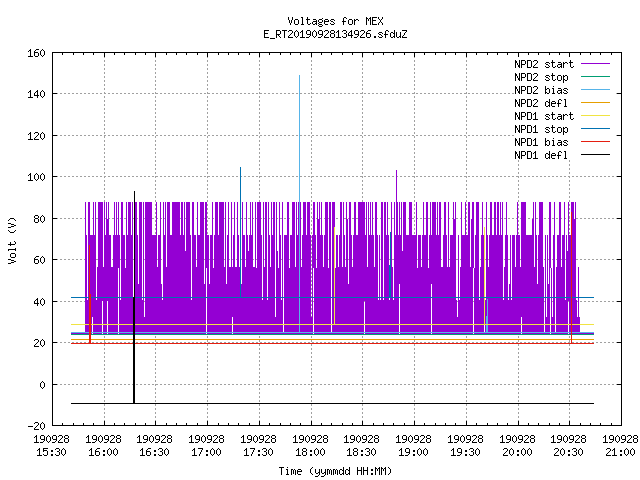Click the -20 y-axis tick label
This screenshot has height=480, width=640.
pos(36,426)
